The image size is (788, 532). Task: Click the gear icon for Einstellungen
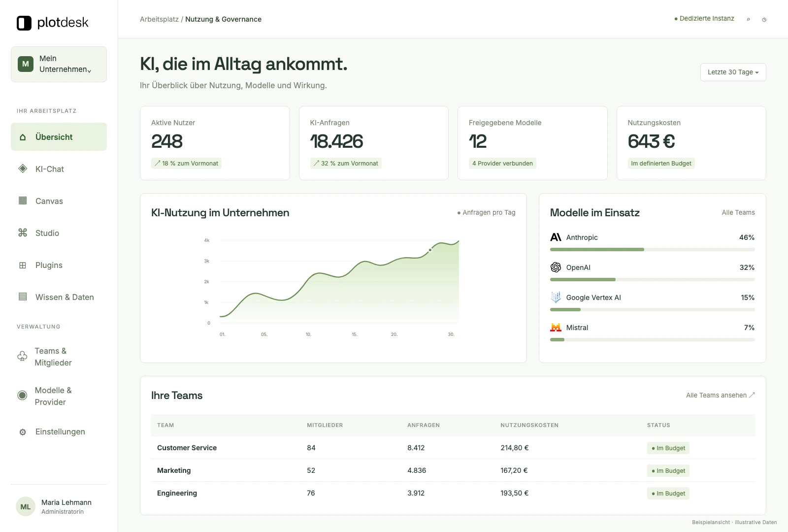click(23, 432)
